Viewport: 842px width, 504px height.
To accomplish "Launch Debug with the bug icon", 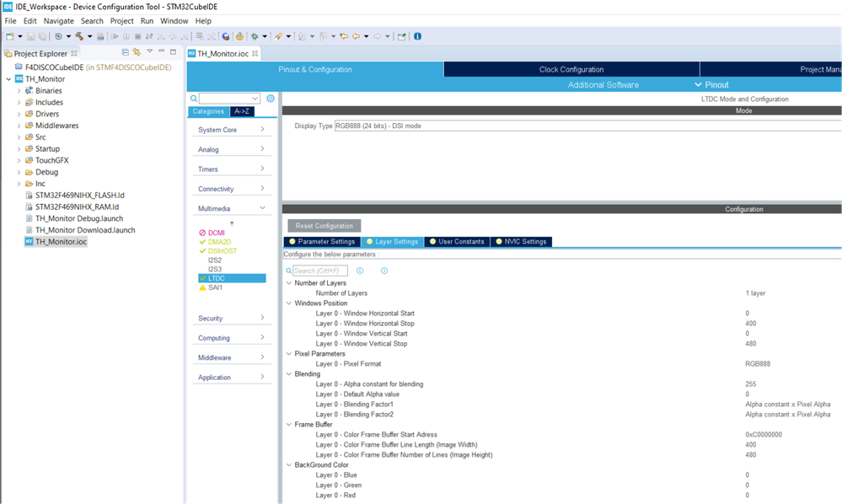I will tap(255, 36).
